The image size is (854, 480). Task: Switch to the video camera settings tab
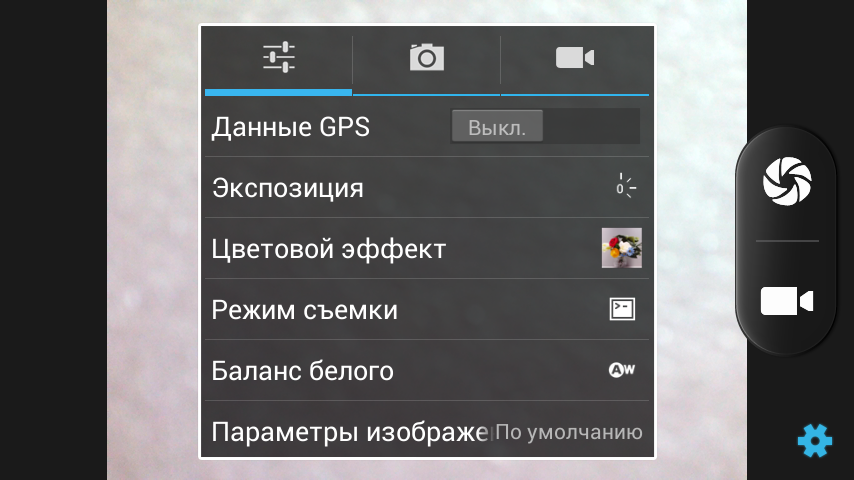coord(575,61)
